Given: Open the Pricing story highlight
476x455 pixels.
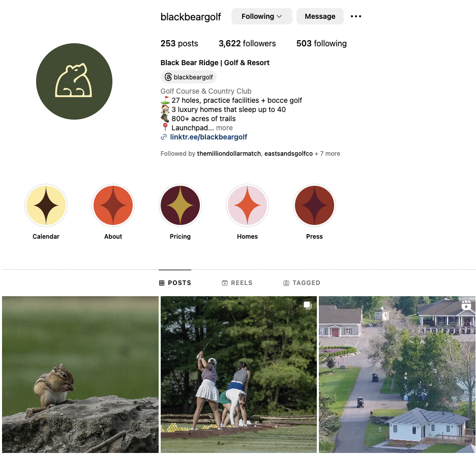Looking at the screenshot, I should click(180, 205).
